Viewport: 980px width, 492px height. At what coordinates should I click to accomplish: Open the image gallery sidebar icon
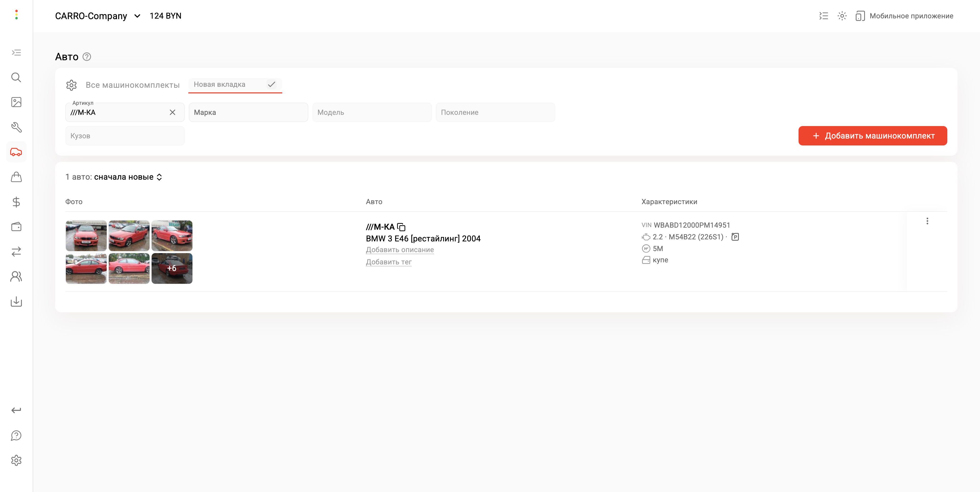click(x=16, y=102)
